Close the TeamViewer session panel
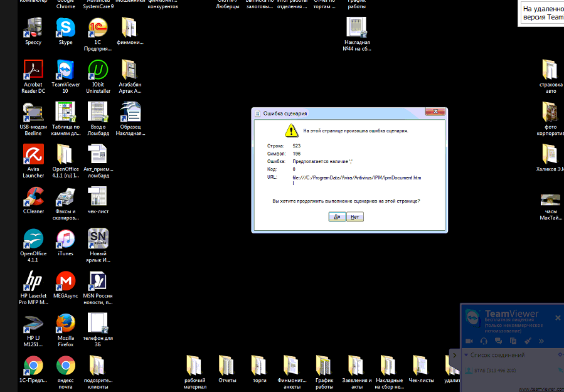This screenshot has width=564, height=392. [x=558, y=318]
